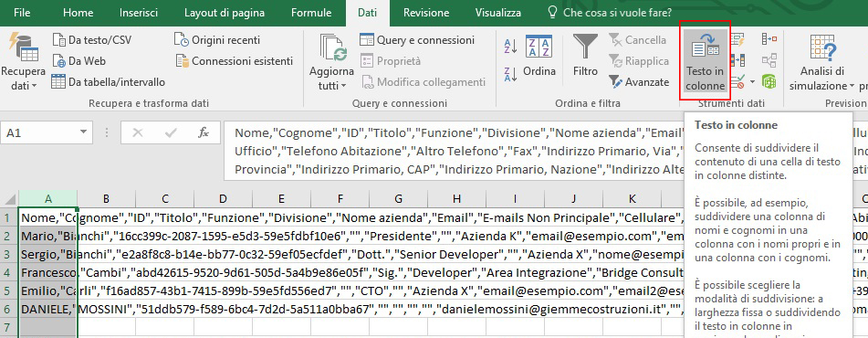Screen dimensions: 868x338
Task: Click the Convalida dati icon
Action: (x=737, y=82)
